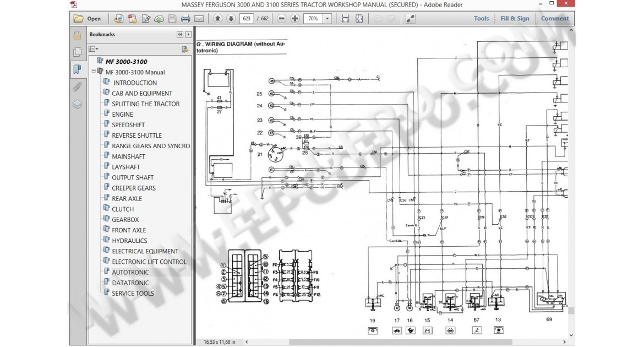Open the RANGE GEARS AND SYNCRO bookmark
The height and width of the screenshot is (347, 644).
(x=151, y=146)
